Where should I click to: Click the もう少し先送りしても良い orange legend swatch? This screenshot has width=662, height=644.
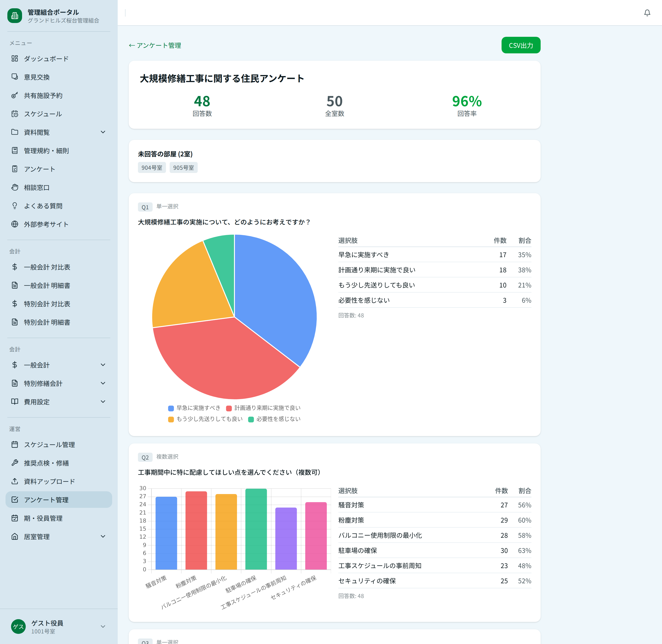171,420
